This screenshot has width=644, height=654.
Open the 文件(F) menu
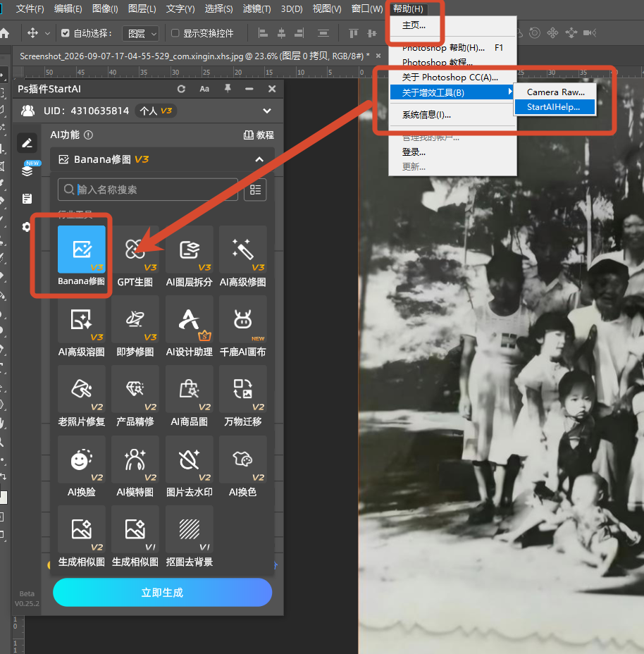pyautogui.click(x=30, y=8)
